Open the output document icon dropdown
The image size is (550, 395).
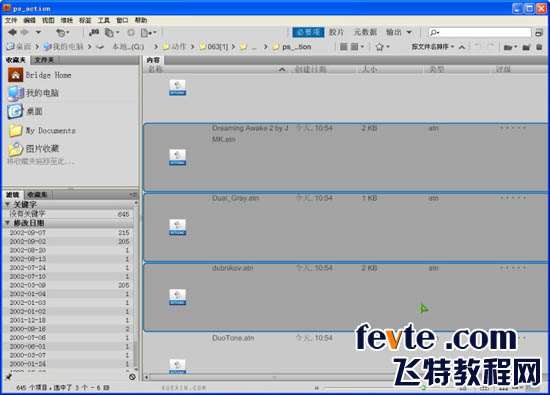pyautogui.click(x=148, y=33)
